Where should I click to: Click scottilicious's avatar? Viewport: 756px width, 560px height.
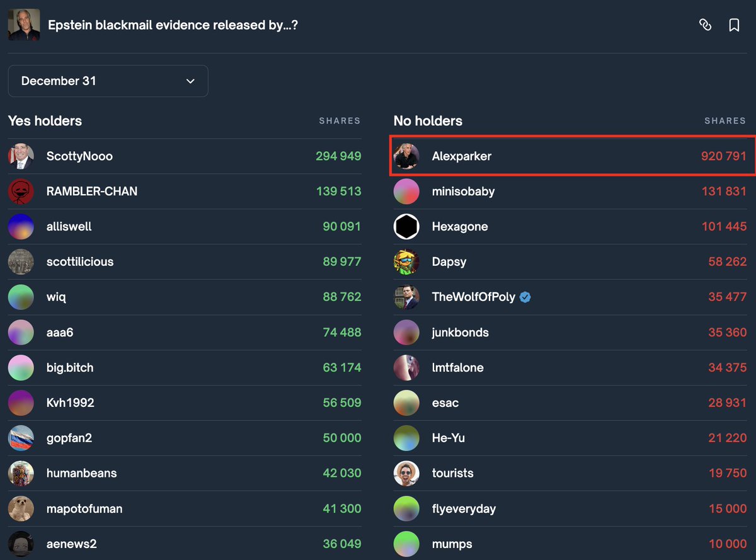tap(21, 262)
